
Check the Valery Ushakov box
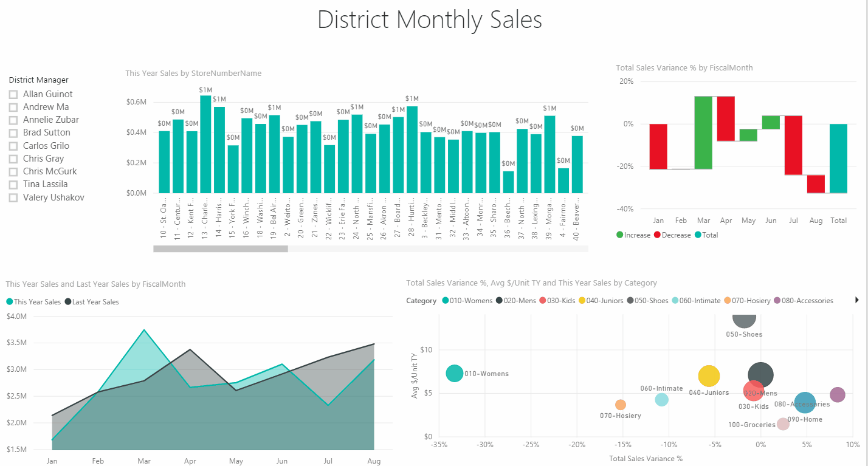[x=13, y=197]
